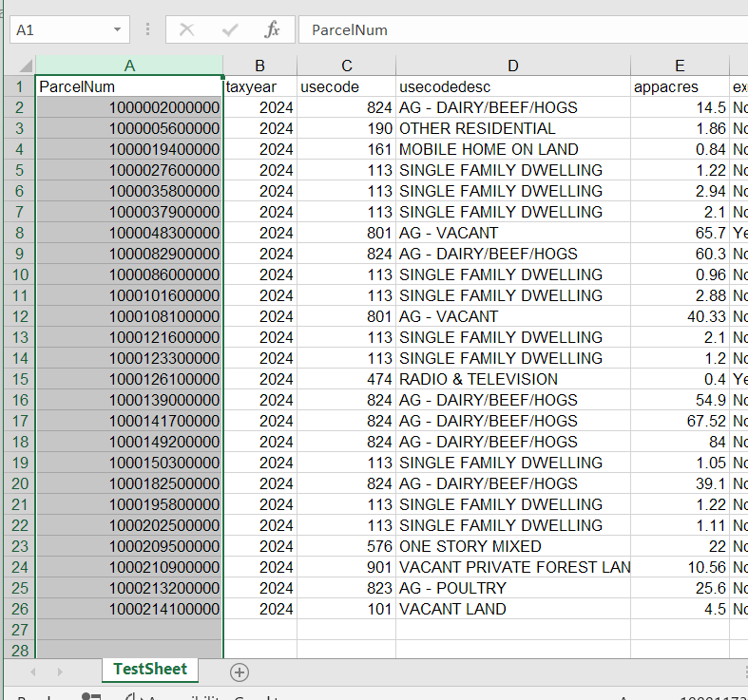This screenshot has width=748, height=700.
Task: Select the TestSheet tab
Action: [150, 669]
